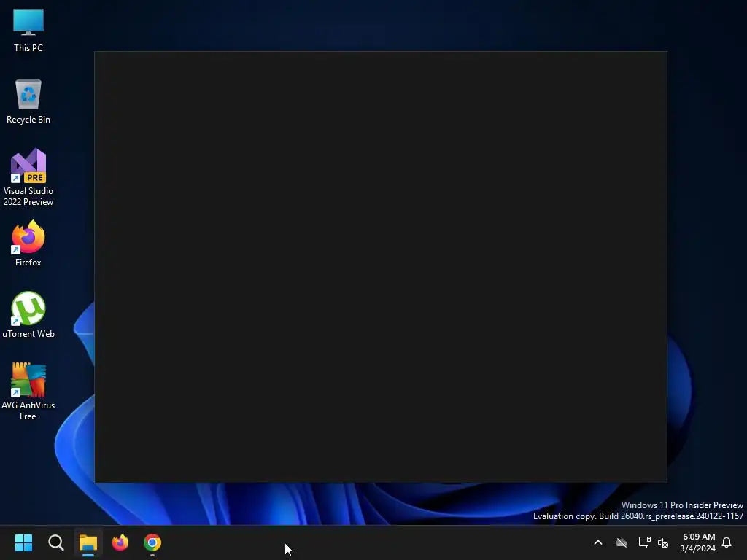Screen dimensions: 747x560
Task: Open This PC desktop icon
Action: click(x=28, y=30)
